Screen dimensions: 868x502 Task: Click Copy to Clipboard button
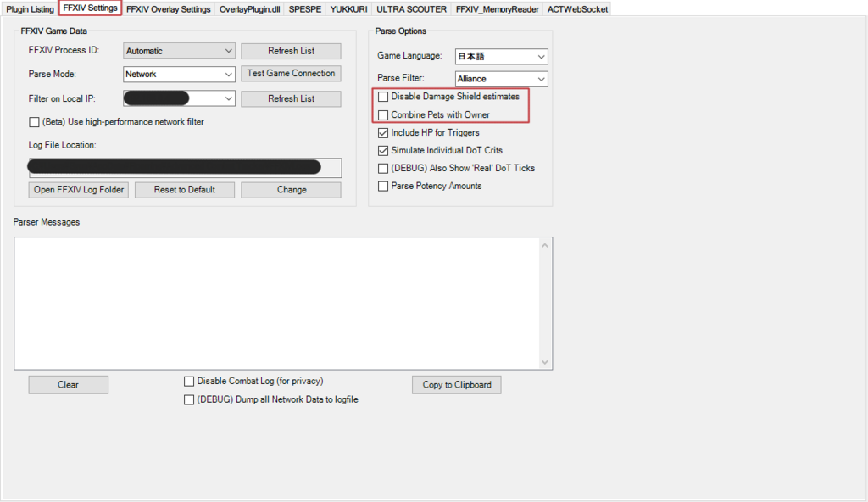(x=457, y=385)
